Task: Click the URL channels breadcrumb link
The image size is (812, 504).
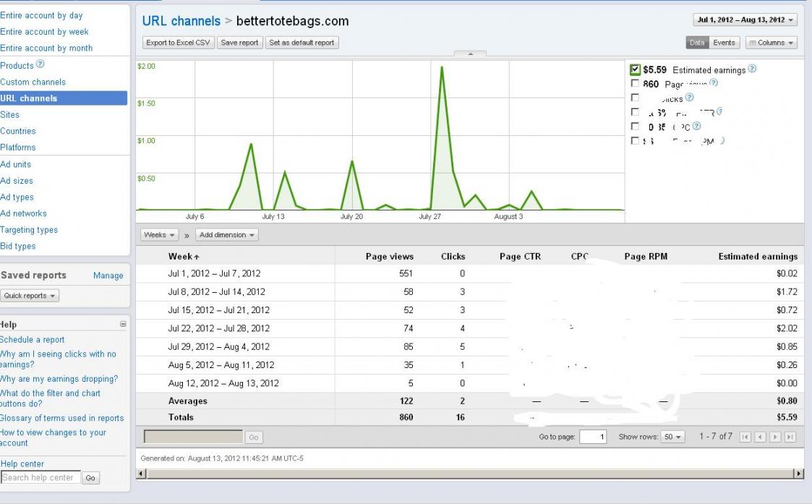Action: point(181,21)
